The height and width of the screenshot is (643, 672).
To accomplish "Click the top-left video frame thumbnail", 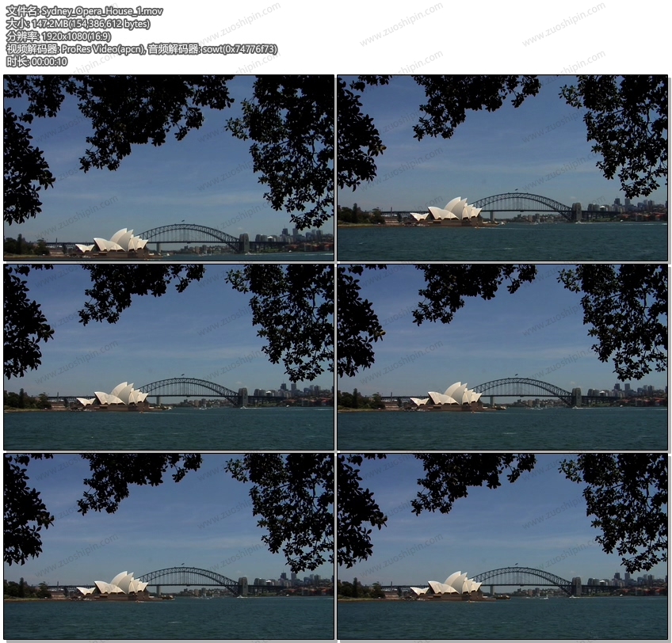I will pos(169,168).
